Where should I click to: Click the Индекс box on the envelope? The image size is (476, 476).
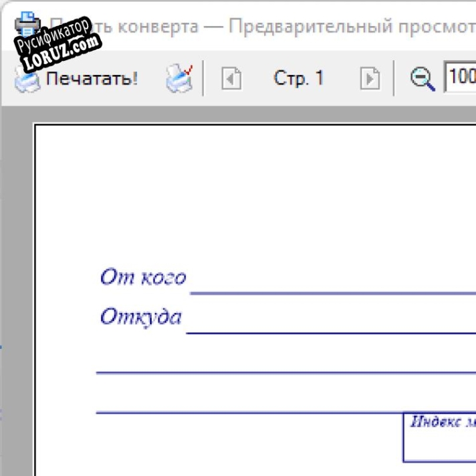pos(440,437)
